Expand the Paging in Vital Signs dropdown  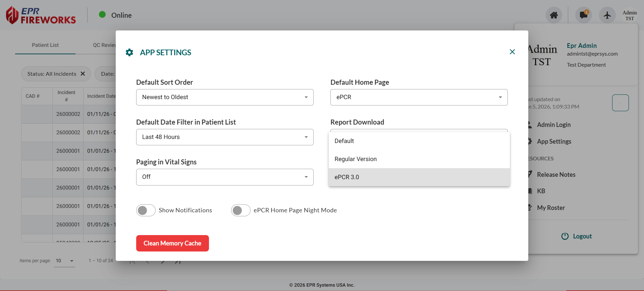click(225, 177)
